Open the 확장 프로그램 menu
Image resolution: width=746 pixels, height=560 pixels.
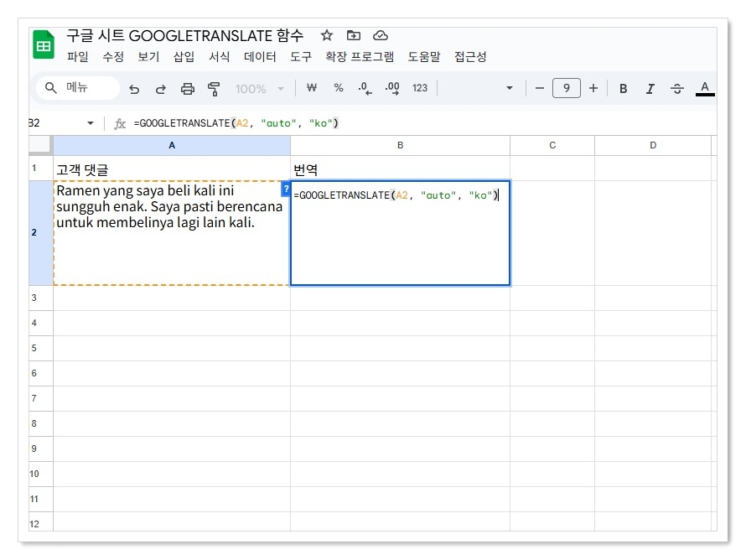pos(360,57)
